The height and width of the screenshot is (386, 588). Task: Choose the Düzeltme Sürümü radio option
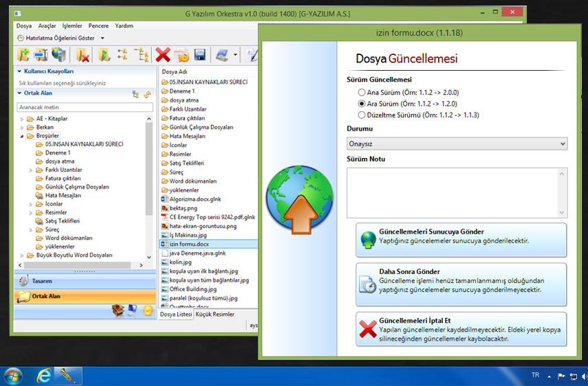coord(362,115)
